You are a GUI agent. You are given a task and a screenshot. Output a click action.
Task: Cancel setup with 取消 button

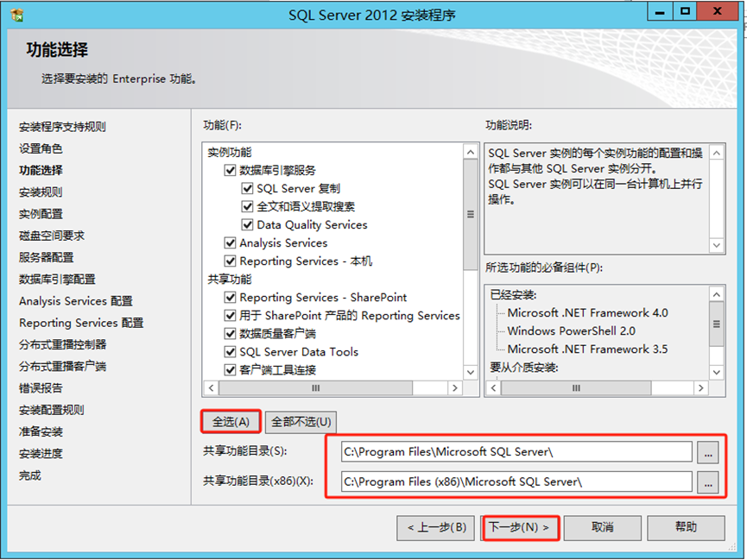[x=603, y=527]
